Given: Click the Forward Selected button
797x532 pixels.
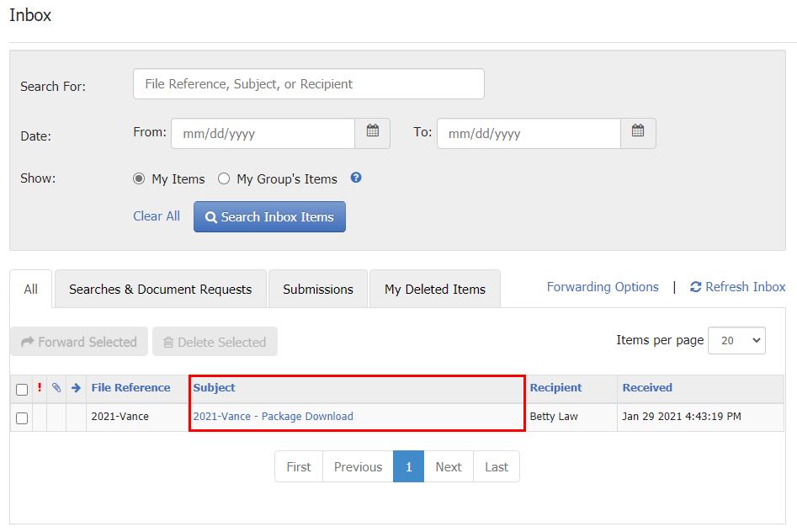Looking at the screenshot, I should tap(79, 342).
